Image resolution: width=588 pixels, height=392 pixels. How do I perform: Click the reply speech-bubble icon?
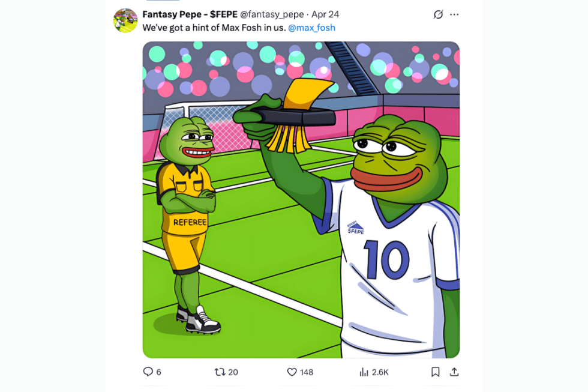pos(148,372)
